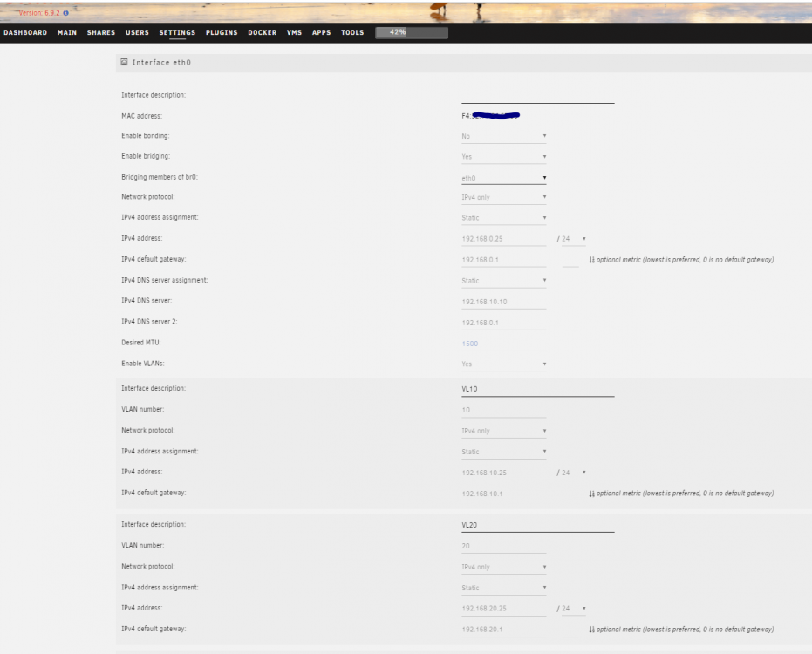Click the VL20 interface description field

[x=537, y=526]
